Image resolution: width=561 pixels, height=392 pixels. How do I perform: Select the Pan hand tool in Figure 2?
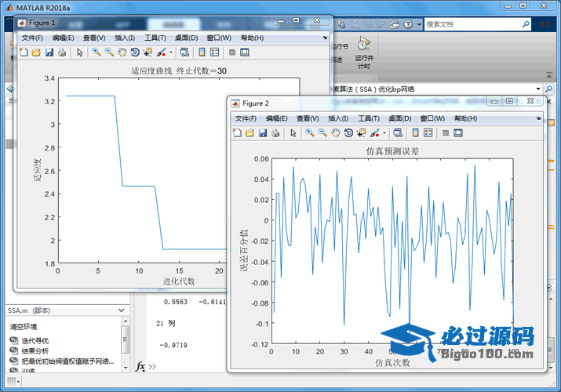pos(336,133)
